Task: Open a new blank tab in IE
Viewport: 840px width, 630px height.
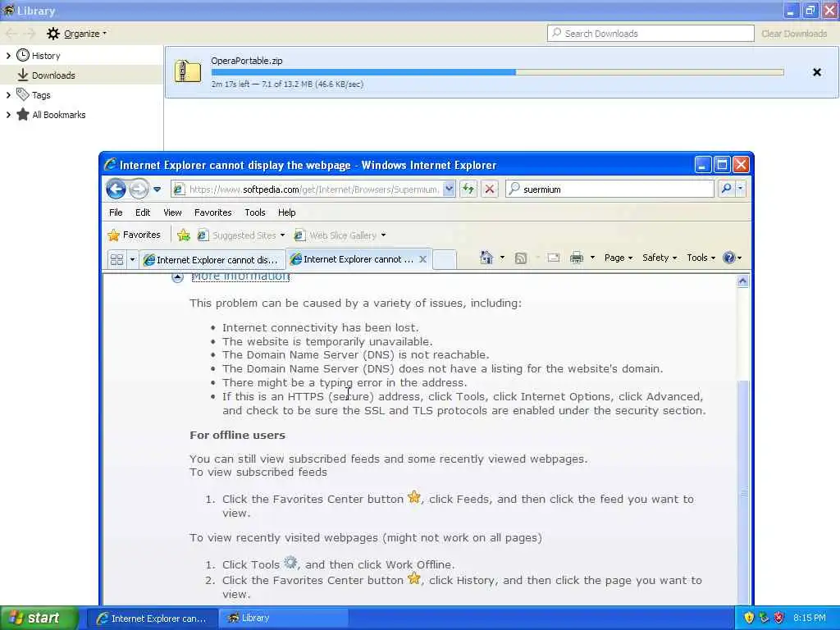Action: (444, 260)
